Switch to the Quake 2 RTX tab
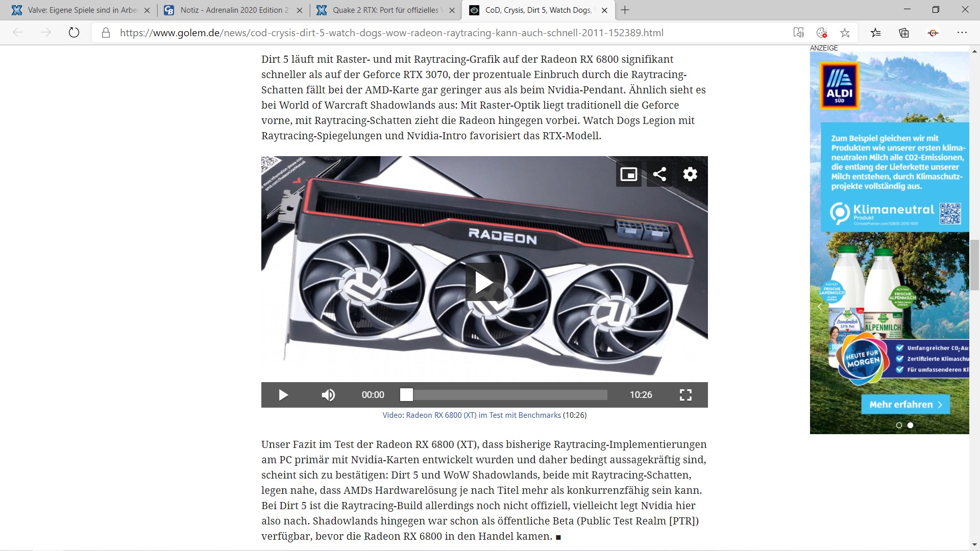The height and width of the screenshot is (551, 980). point(385,10)
